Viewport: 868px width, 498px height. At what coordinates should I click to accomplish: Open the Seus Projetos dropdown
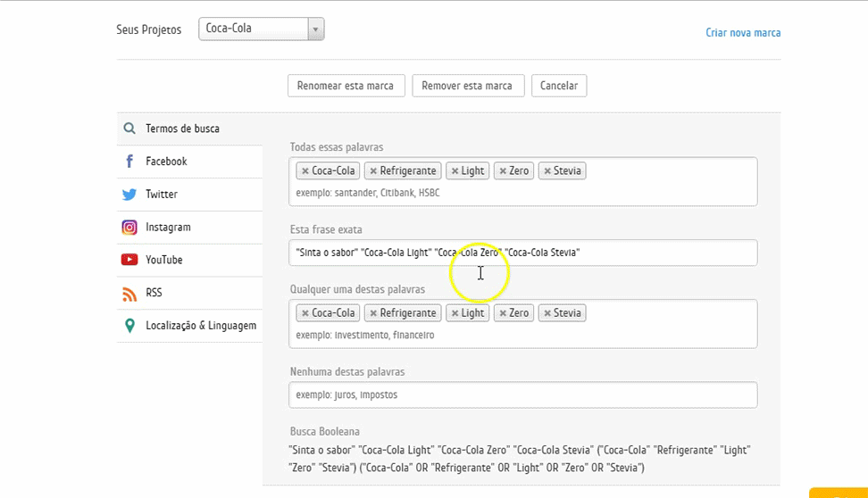(261, 29)
